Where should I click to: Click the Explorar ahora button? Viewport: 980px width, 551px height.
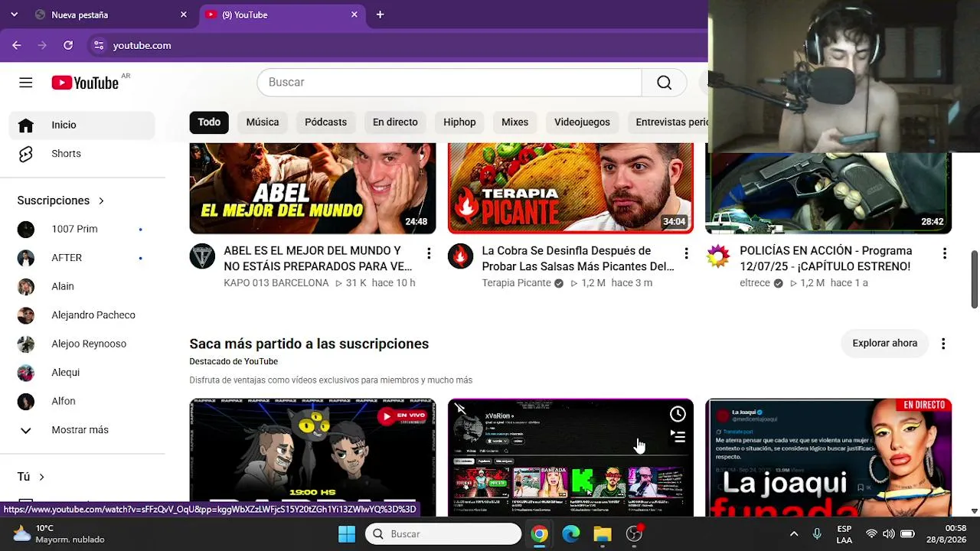coord(885,344)
